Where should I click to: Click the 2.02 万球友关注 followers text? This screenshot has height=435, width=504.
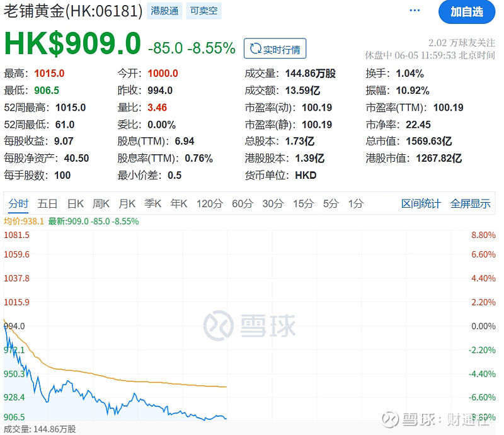pyautogui.click(x=462, y=42)
